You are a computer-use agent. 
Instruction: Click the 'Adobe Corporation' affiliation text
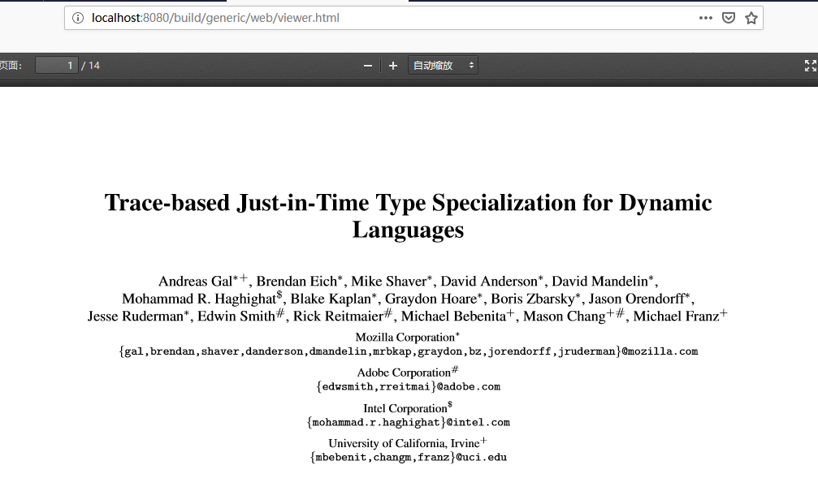[403, 373]
